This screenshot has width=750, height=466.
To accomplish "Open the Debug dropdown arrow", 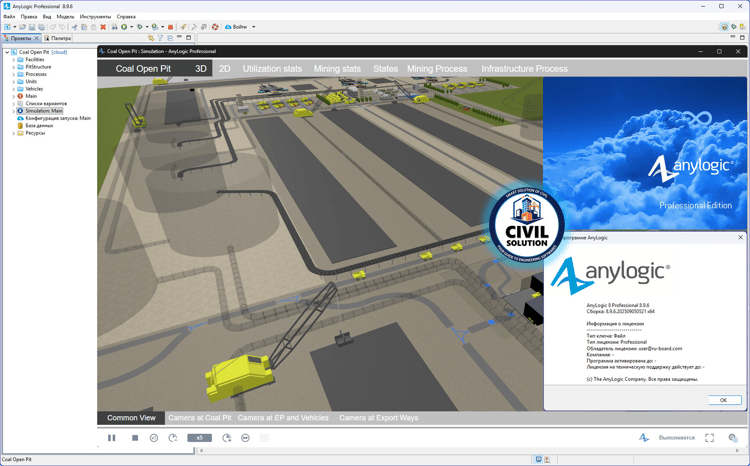I will tap(147, 27).
